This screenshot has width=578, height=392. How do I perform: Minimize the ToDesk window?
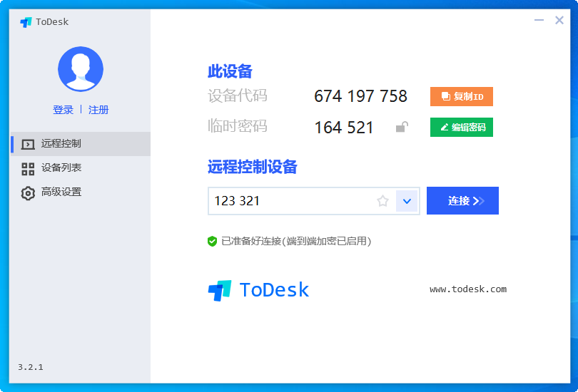[x=539, y=20]
